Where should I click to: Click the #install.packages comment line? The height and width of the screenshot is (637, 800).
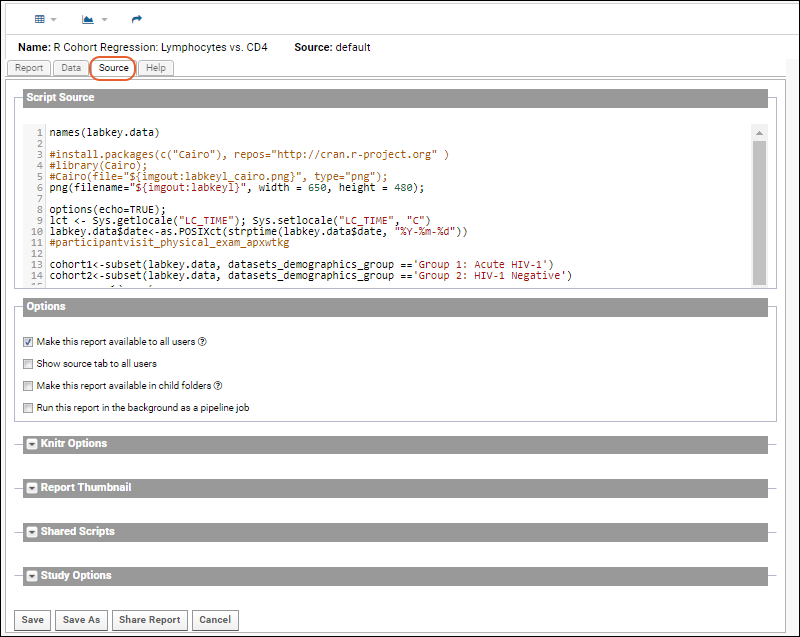click(249, 155)
